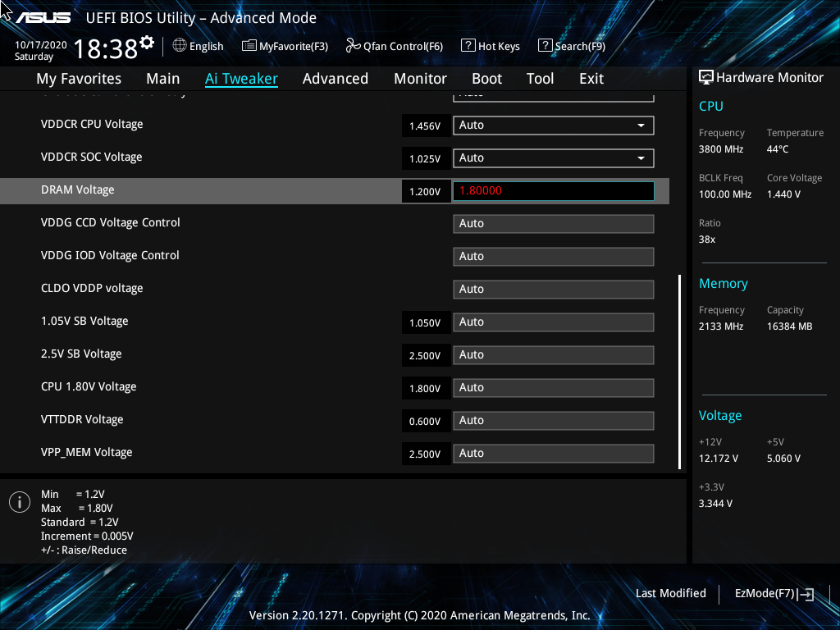The width and height of the screenshot is (840, 630).
Task: Open the Monitor tab
Action: pyautogui.click(x=420, y=79)
